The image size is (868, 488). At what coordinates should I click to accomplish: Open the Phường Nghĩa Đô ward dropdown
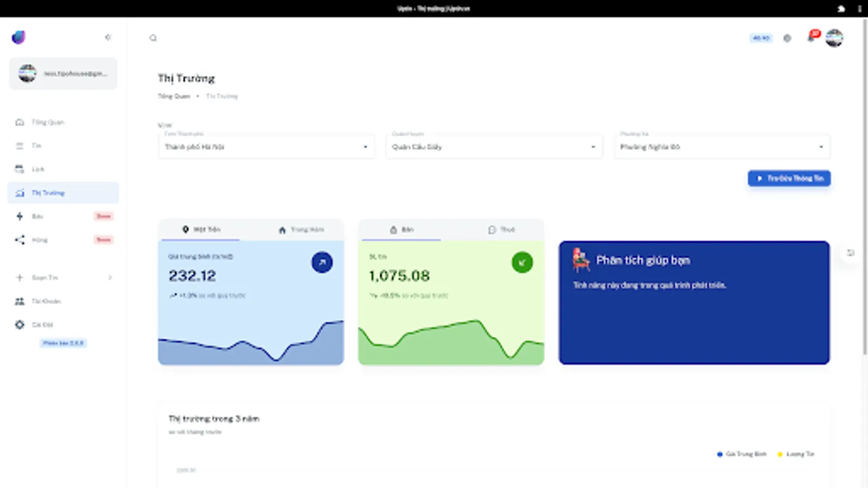point(722,146)
